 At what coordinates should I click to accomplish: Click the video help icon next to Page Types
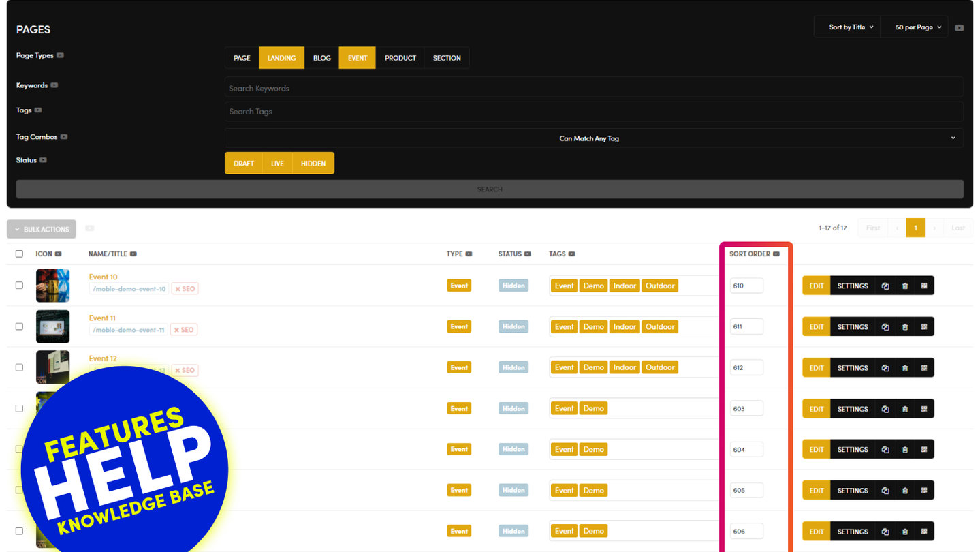(60, 56)
